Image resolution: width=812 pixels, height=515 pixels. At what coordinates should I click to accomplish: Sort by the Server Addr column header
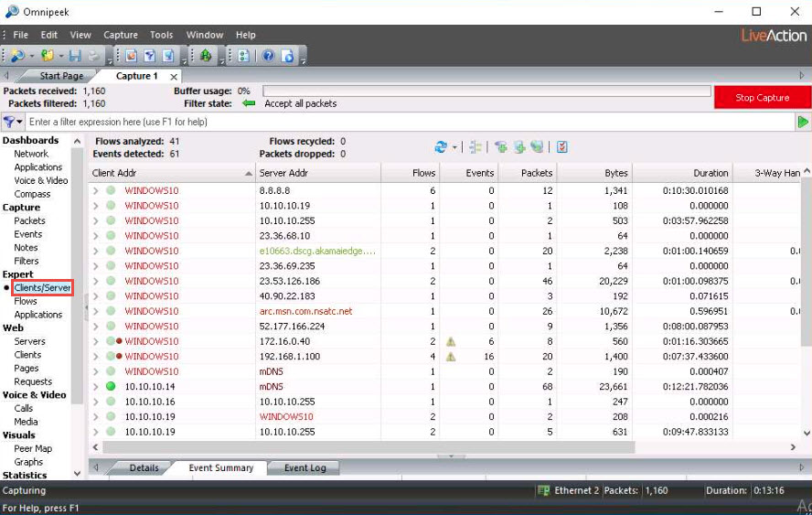click(x=318, y=173)
